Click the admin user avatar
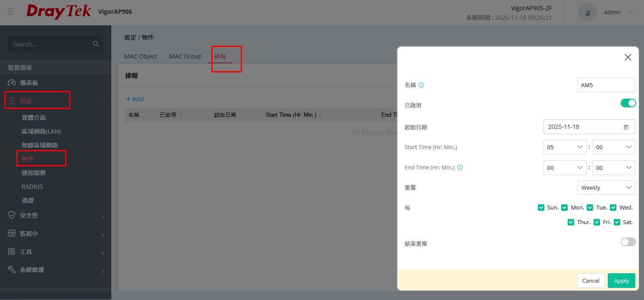Screen dimensions: 644x300 click(x=587, y=12)
